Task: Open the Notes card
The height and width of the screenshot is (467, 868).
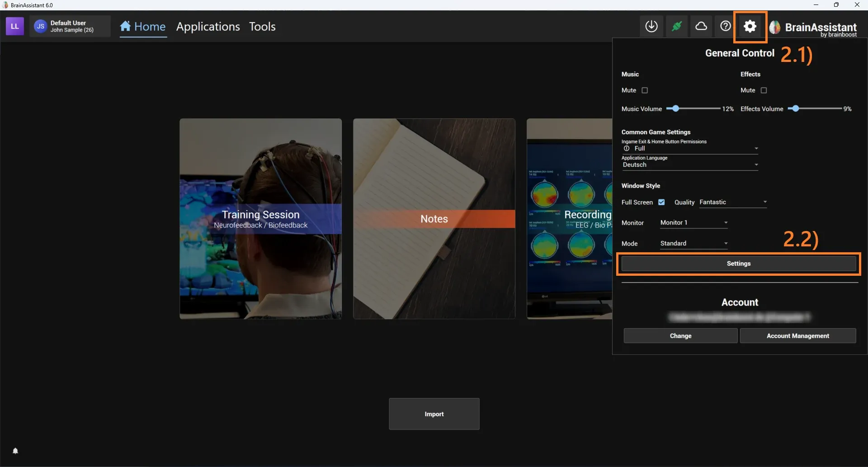Action: coord(434,219)
